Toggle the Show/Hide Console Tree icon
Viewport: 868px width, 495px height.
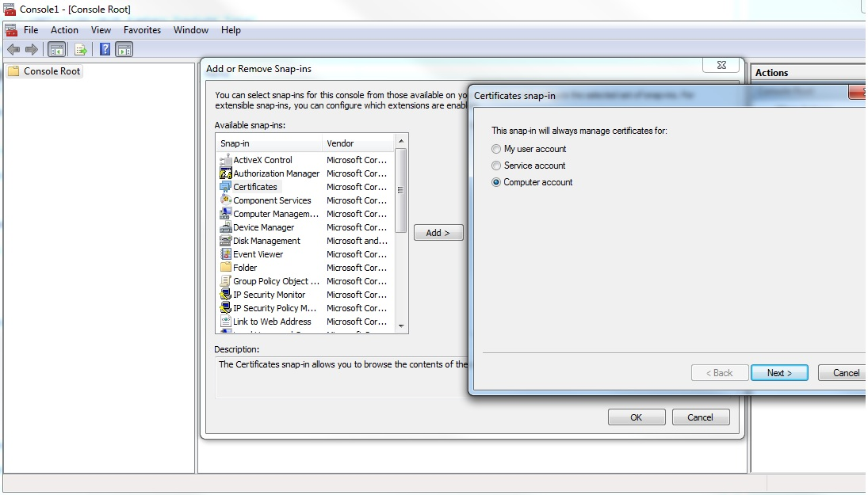[x=57, y=50]
